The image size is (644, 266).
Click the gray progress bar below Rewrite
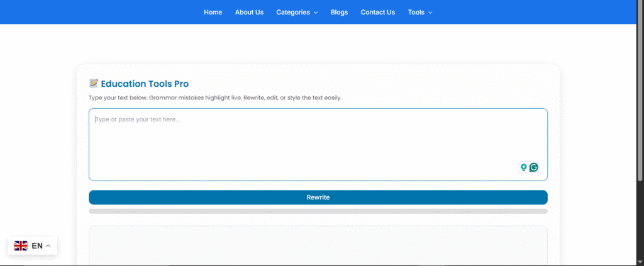[318, 211]
